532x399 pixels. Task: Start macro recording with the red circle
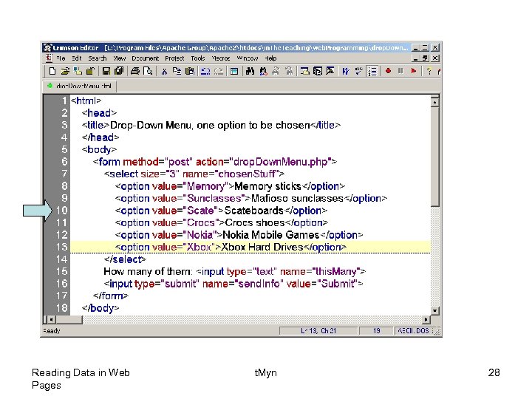(388, 71)
